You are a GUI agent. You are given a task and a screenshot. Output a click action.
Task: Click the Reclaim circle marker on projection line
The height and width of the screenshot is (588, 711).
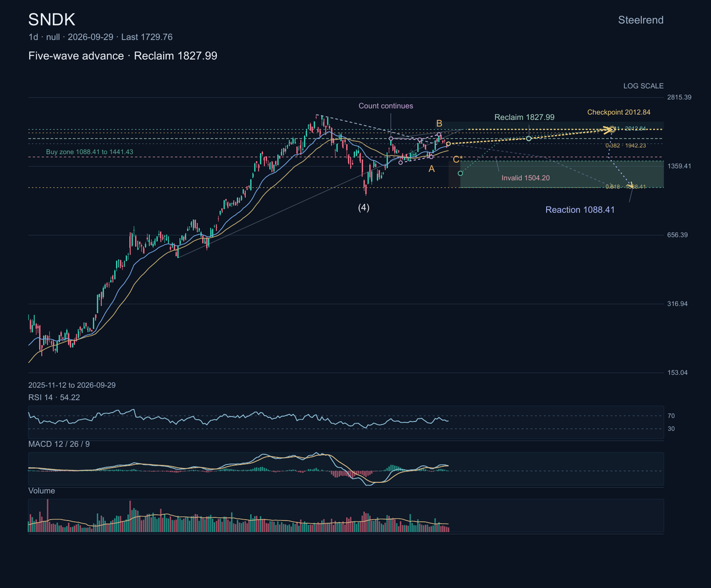(529, 139)
